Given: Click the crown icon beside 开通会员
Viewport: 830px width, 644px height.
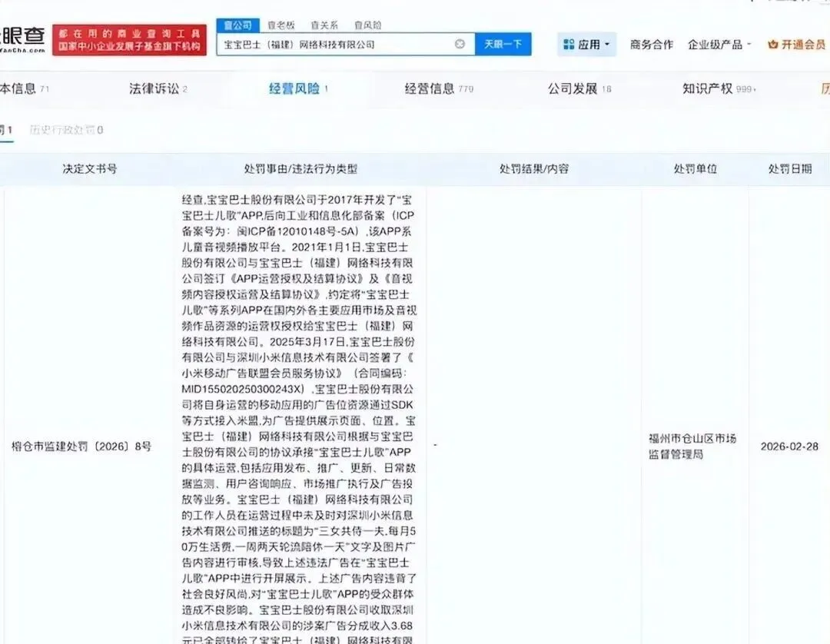Looking at the screenshot, I should point(773,45).
